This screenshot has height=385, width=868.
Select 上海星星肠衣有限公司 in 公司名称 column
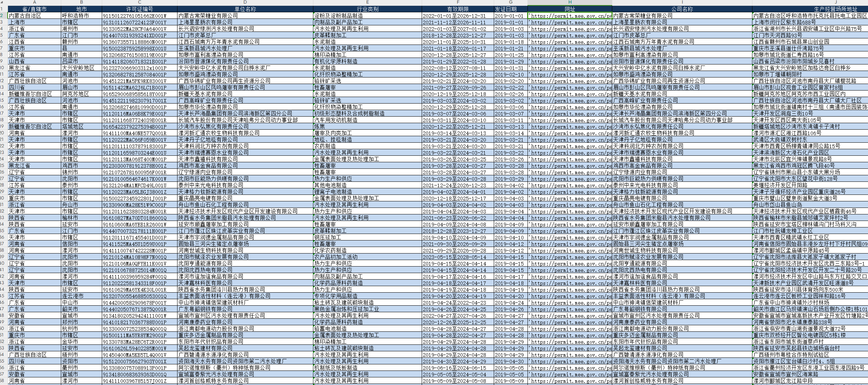click(x=682, y=22)
